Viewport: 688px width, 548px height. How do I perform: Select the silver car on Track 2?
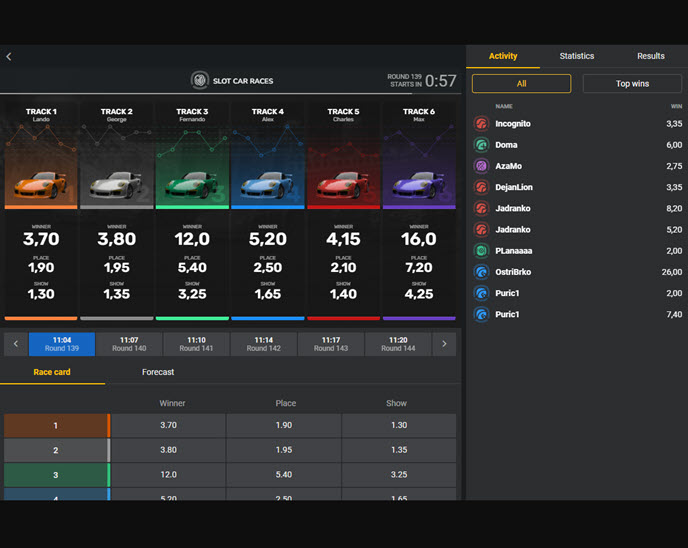coord(116,186)
